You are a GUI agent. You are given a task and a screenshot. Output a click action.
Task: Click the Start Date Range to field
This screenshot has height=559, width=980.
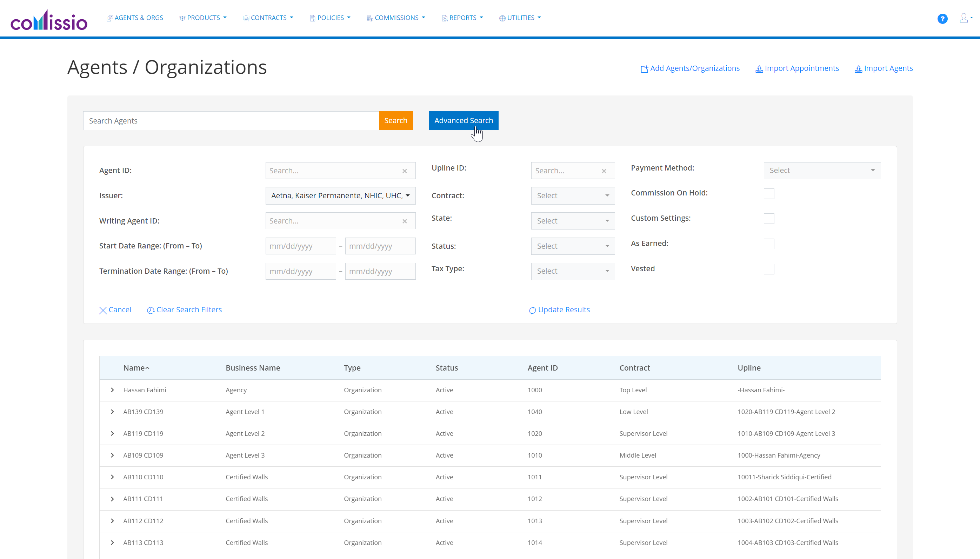380,246
